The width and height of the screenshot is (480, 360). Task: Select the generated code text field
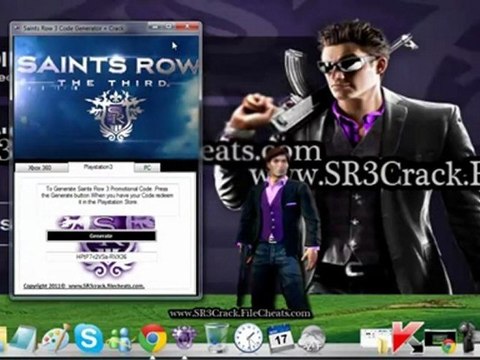pos(101,257)
